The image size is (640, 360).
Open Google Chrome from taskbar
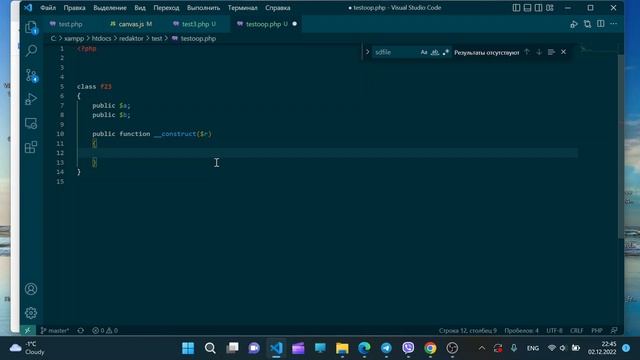[430, 348]
